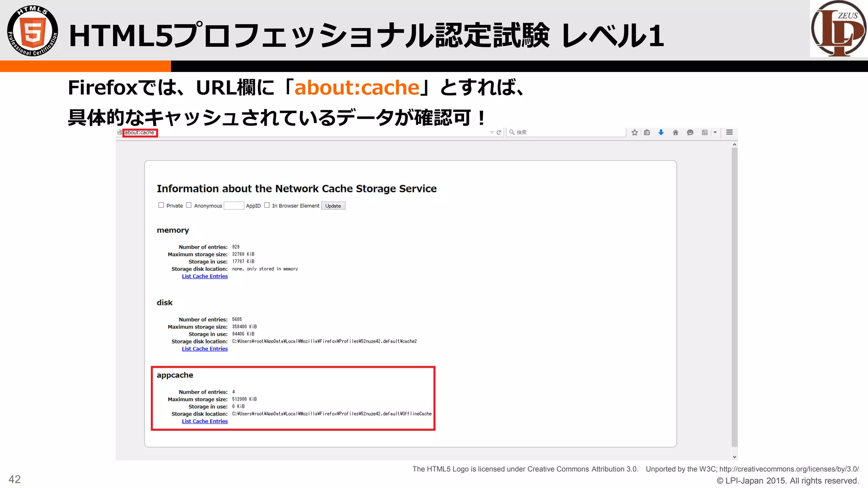Click the disk storage path ending in cache2
868x488 pixels.
click(324, 341)
